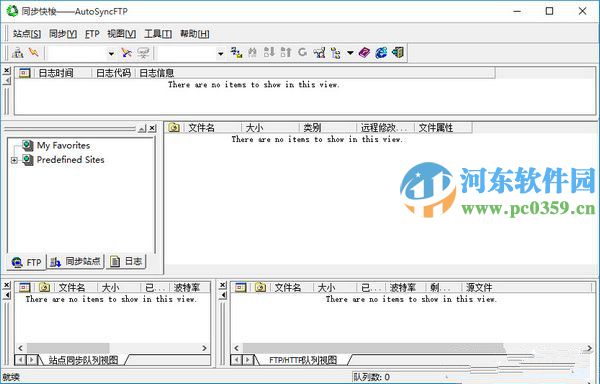Select the FTP/HTTP队列视图 tab
This screenshot has width=600, height=384.
(303, 360)
